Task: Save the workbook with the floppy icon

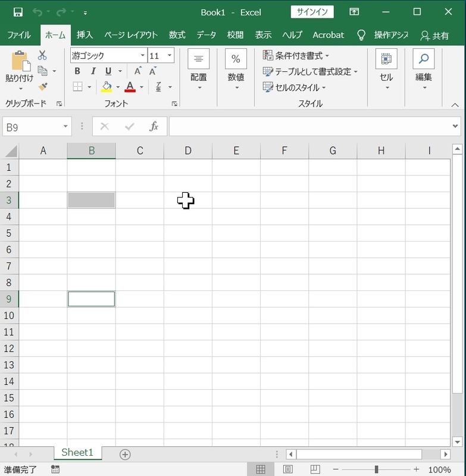Action: pyautogui.click(x=18, y=12)
